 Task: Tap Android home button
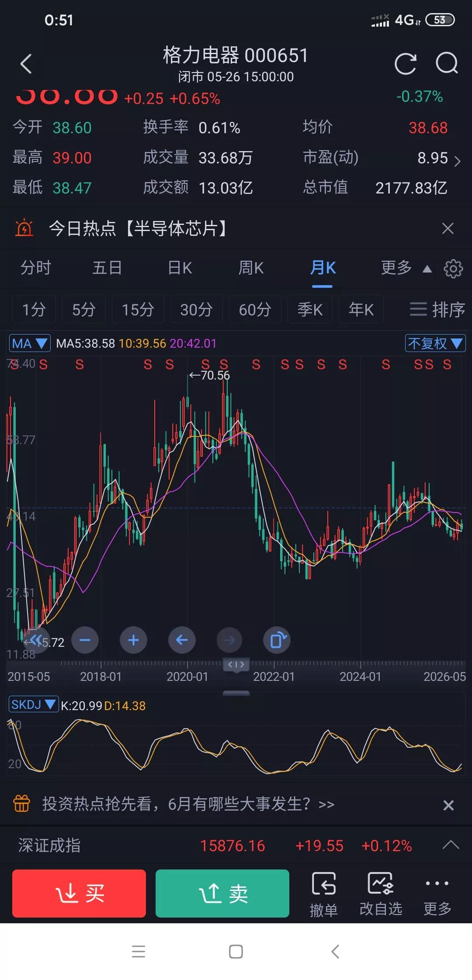[236, 951]
